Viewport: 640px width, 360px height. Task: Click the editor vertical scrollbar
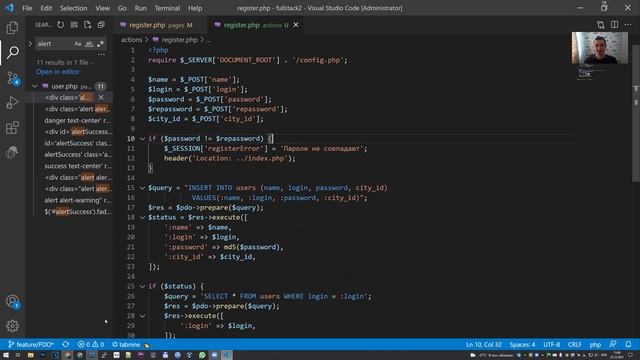coord(636,112)
